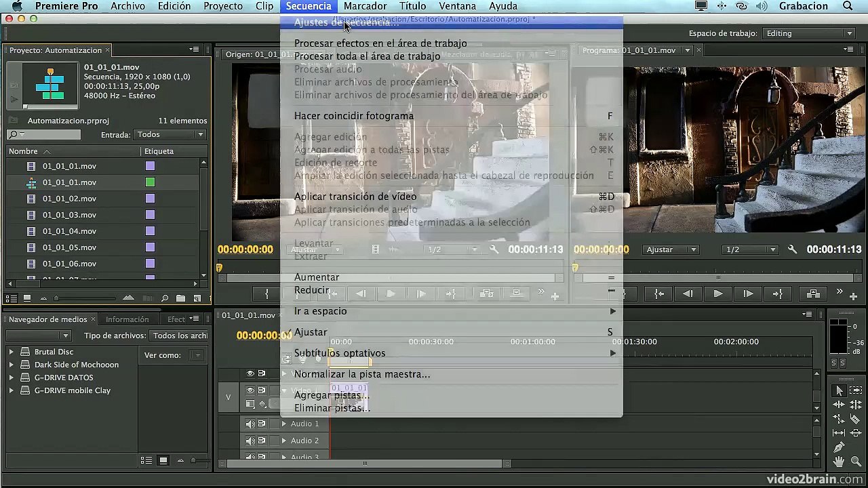Image resolution: width=868 pixels, height=488 pixels.
Task: Open the Program monitor Ajustar zoom dropdown
Action: [x=671, y=249]
